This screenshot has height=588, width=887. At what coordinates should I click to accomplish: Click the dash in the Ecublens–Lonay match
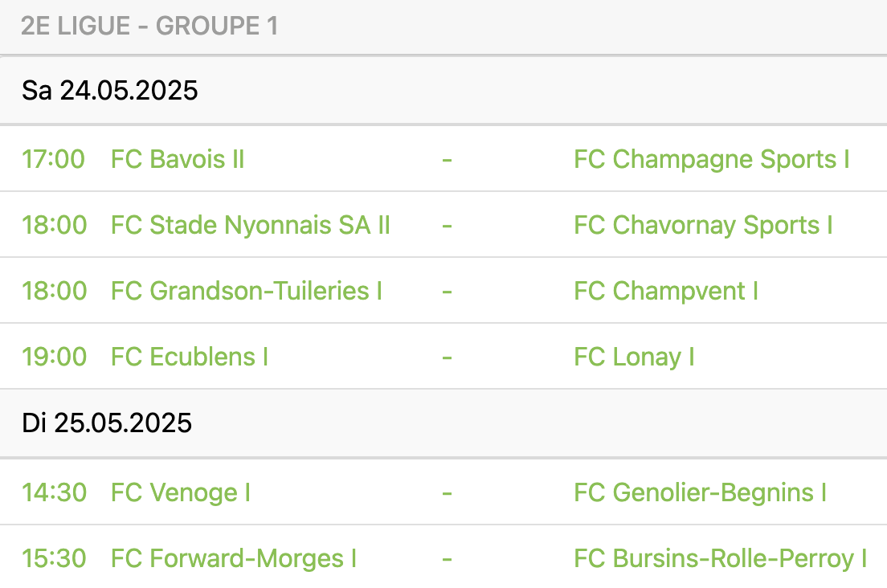447,357
